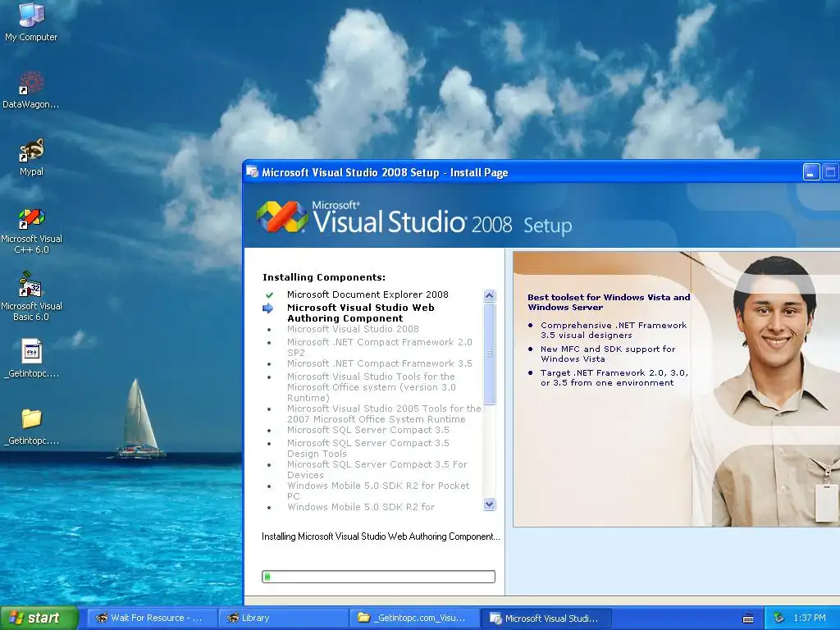Select SQL Server Compact 3.5 Design Tools
The image size is (840, 630).
click(x=368, y=448)
